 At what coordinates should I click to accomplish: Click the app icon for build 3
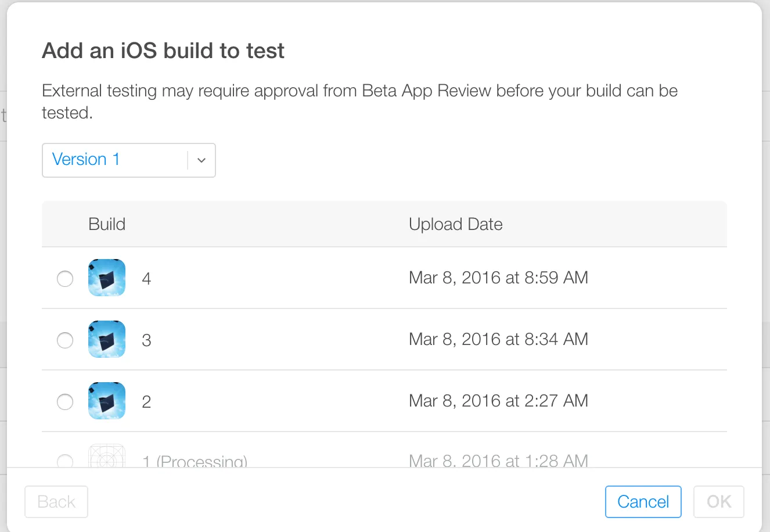(107, 339)
